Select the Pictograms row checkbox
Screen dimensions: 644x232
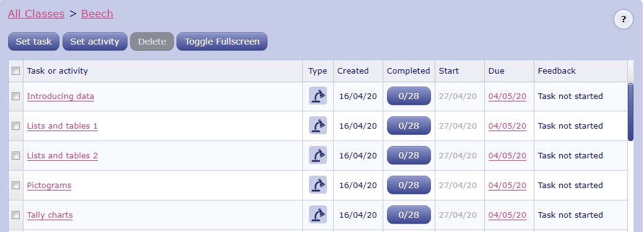coord(15,185)
